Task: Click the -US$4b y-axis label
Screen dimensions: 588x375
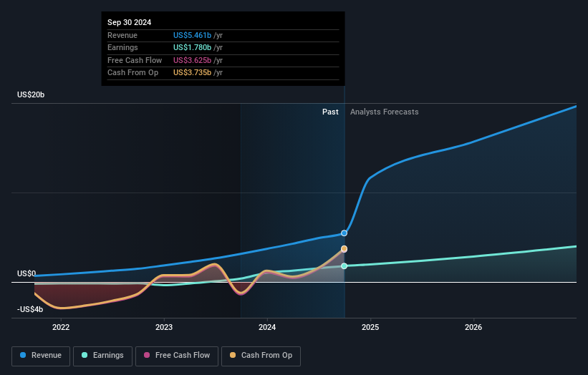Action: 30,309
